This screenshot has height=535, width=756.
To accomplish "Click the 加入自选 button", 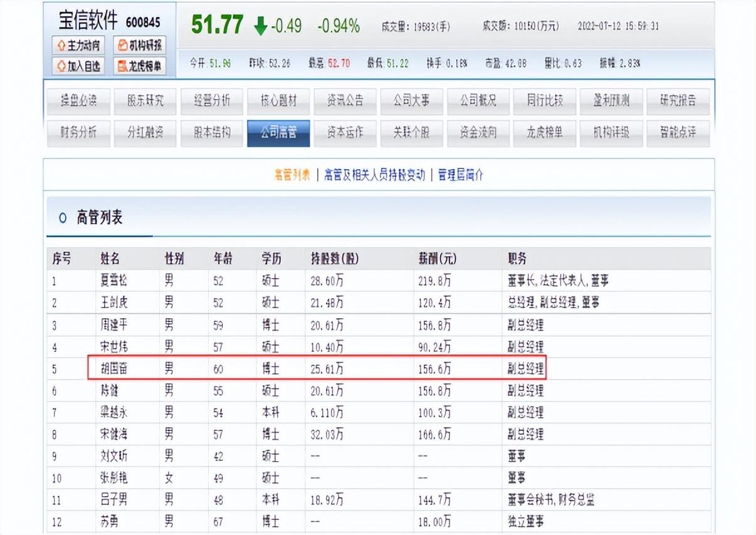I will [78, 66].
